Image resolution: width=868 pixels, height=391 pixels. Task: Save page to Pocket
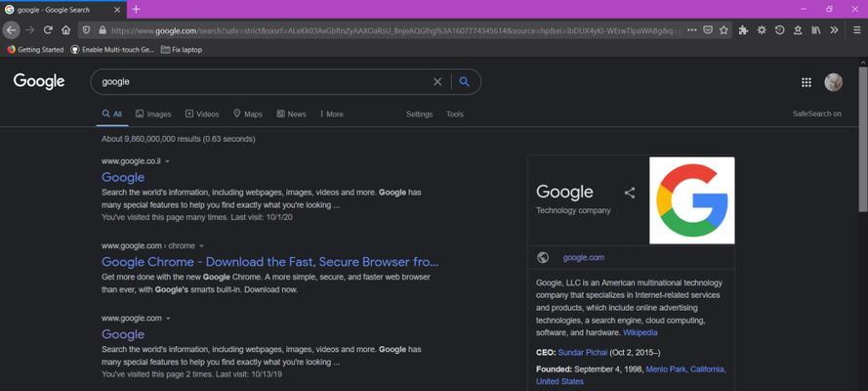pyautogui.click(x=708, y=30)
